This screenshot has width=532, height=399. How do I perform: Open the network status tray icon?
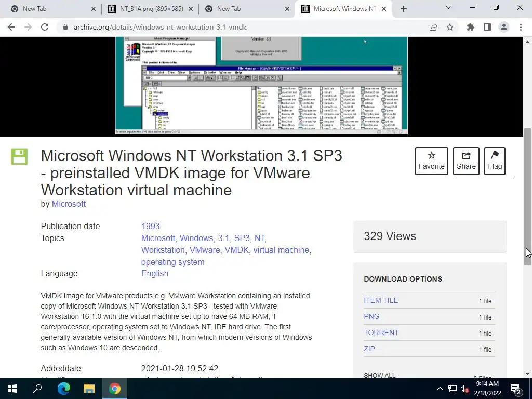click(453, 389)
